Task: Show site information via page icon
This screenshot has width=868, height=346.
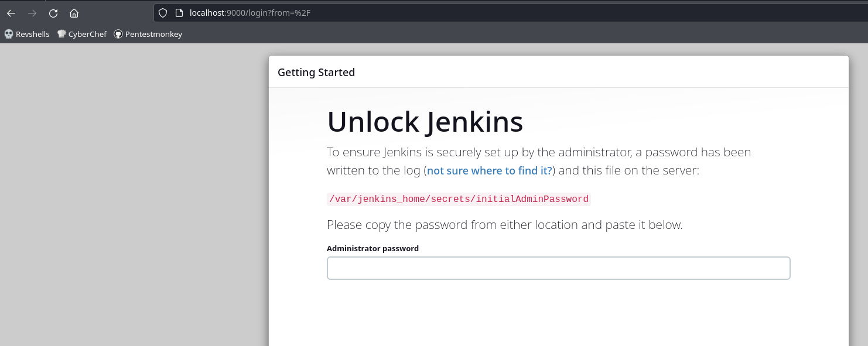Action: click(179, 13)
